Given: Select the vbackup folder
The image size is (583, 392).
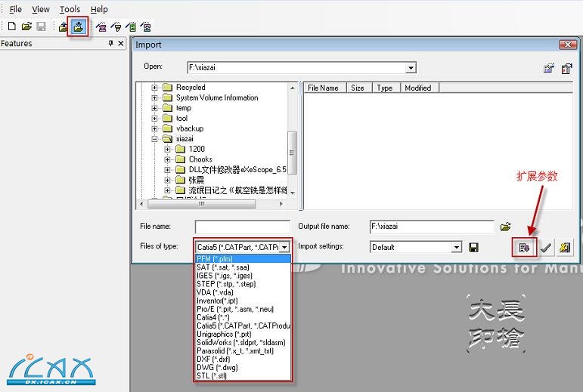Looking at the screenshot, I should click(190, 128).
